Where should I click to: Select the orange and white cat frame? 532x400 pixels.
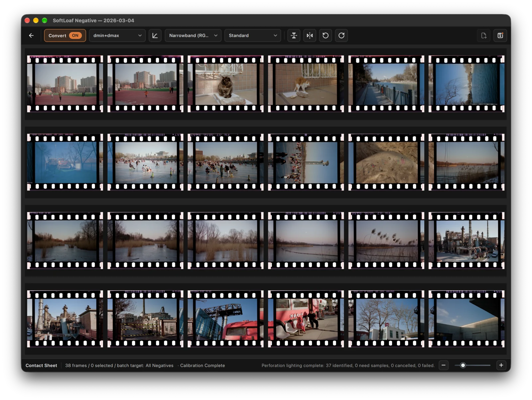pyautogui.click(x=306, y=84)
